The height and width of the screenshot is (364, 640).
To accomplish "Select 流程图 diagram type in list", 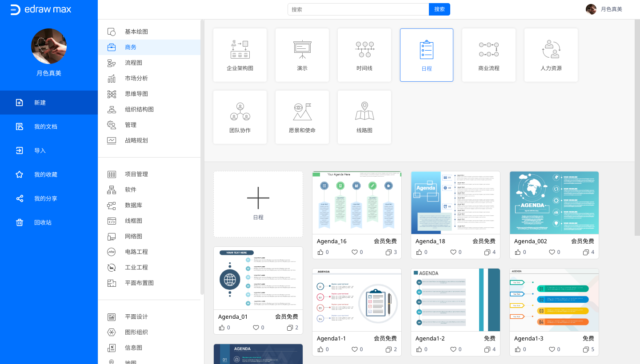I will (133, 63).
